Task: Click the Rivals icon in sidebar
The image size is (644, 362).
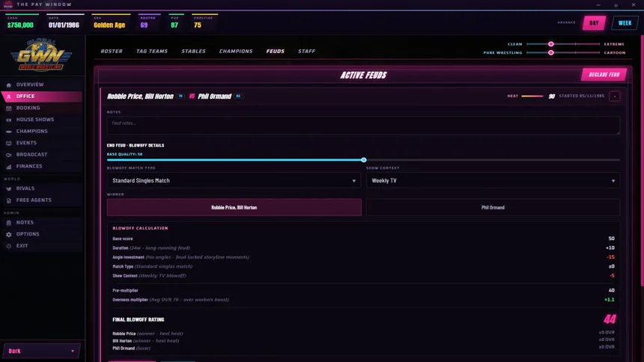Action: click(x=9, y=188)
